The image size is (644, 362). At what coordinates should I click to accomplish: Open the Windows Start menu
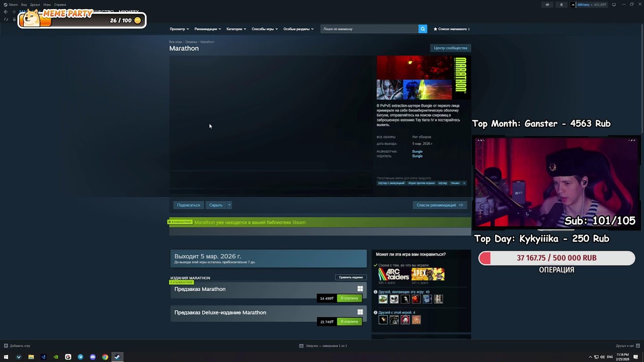pyautogui.click(x=6, y=357)
